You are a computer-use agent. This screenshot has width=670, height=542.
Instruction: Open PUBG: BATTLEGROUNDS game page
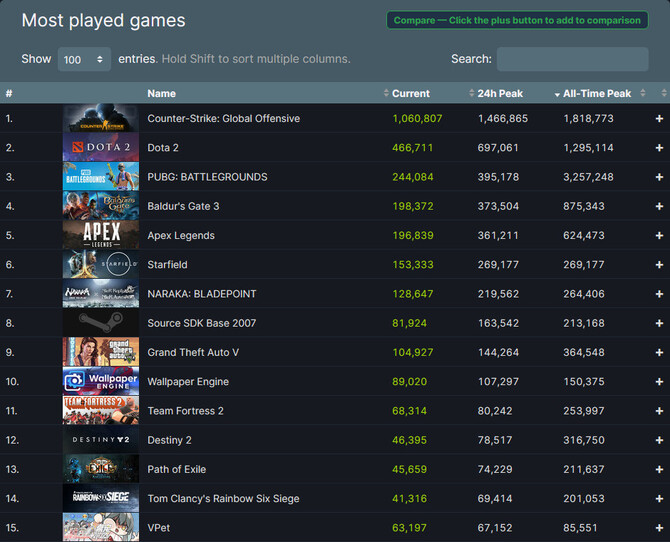coord(207,177)
